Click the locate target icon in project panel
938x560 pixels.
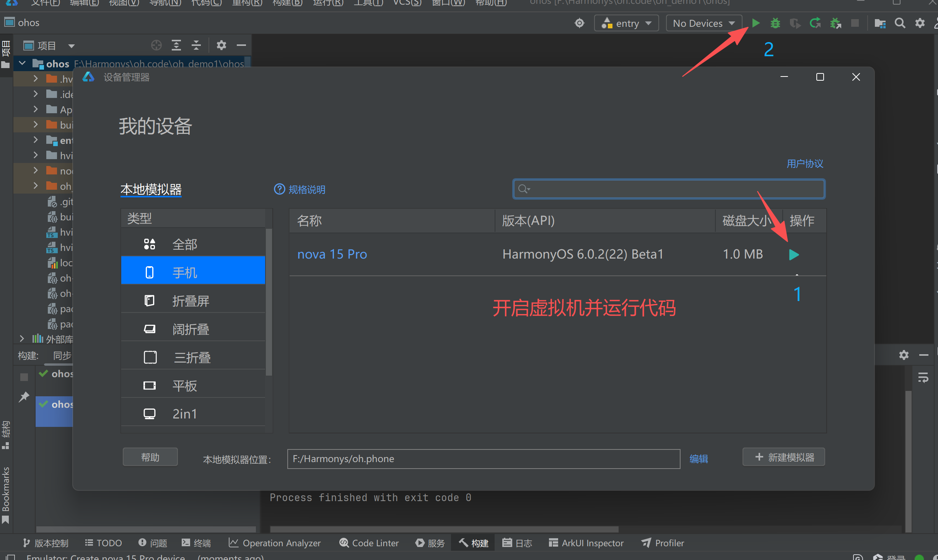[x=156, y=46]
